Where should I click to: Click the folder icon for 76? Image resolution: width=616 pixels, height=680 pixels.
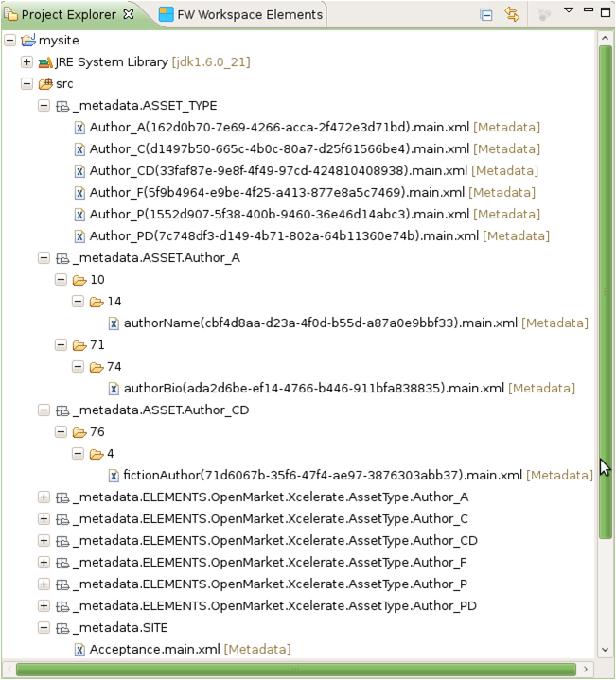79,432
